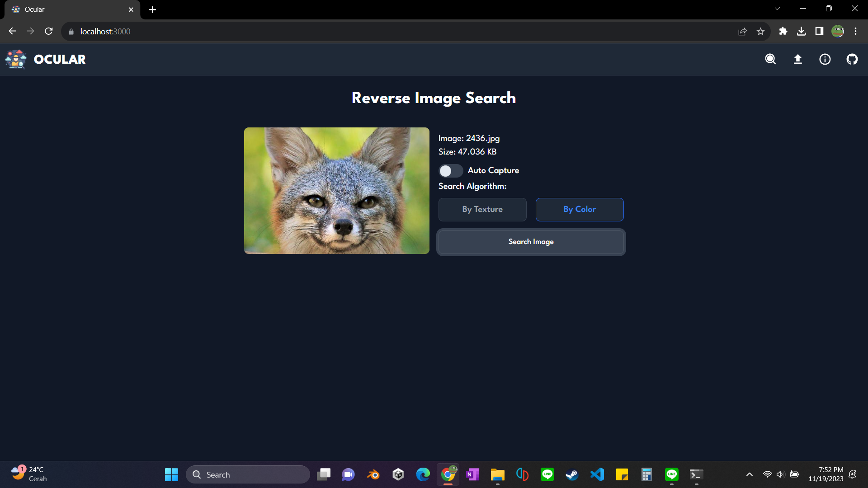Bookmark this page with star icon

pyautogui.click(x=760, y=32)
